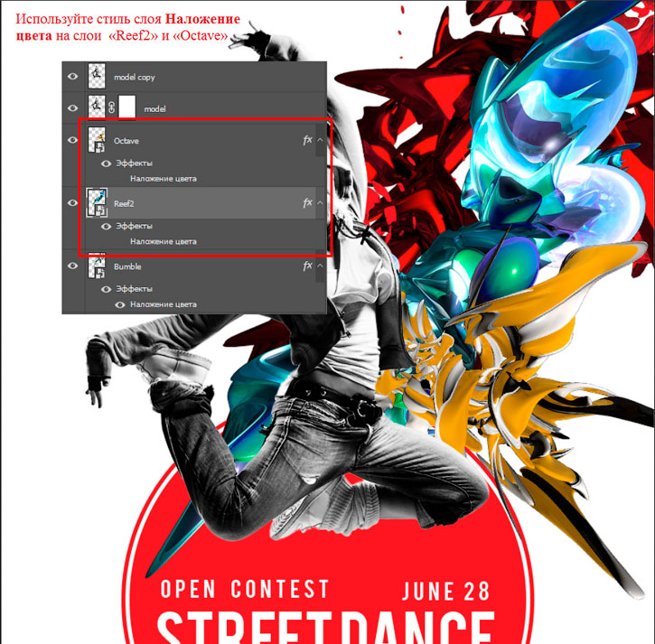Select the Эффекты label under Reef2
Screen dimensions: 655x644
tap(134, 227)
